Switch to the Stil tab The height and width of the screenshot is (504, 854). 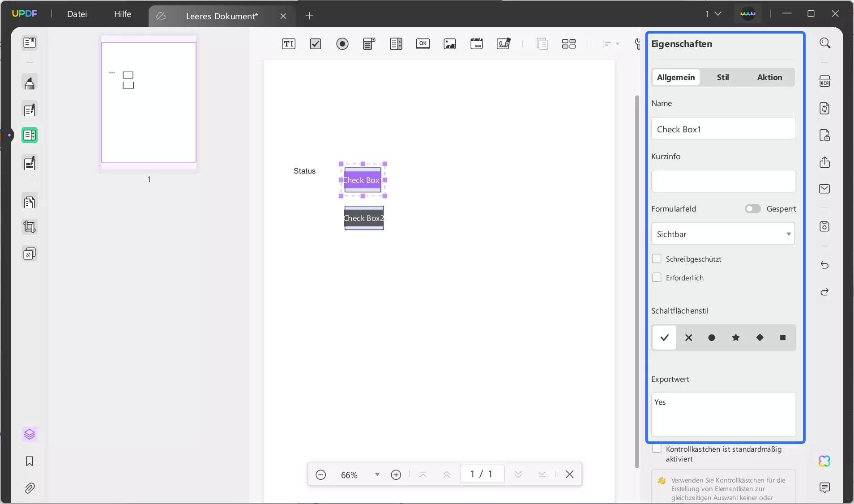coord(722,77)
